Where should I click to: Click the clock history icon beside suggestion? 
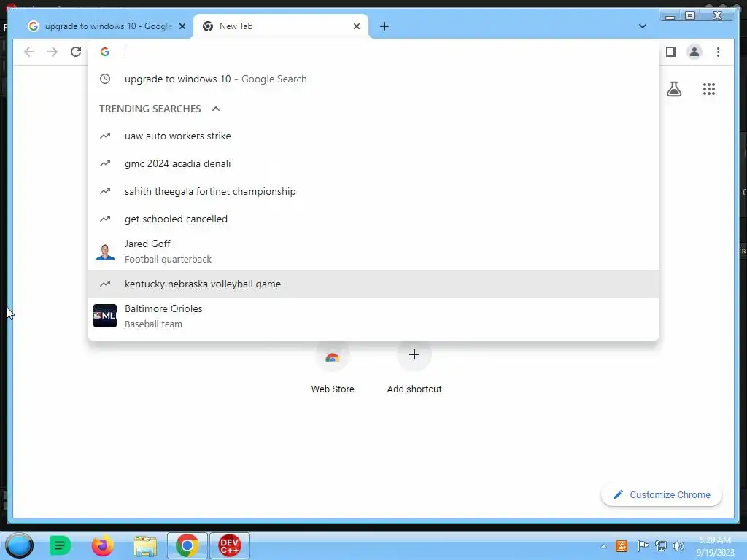(x=105, y=79)
